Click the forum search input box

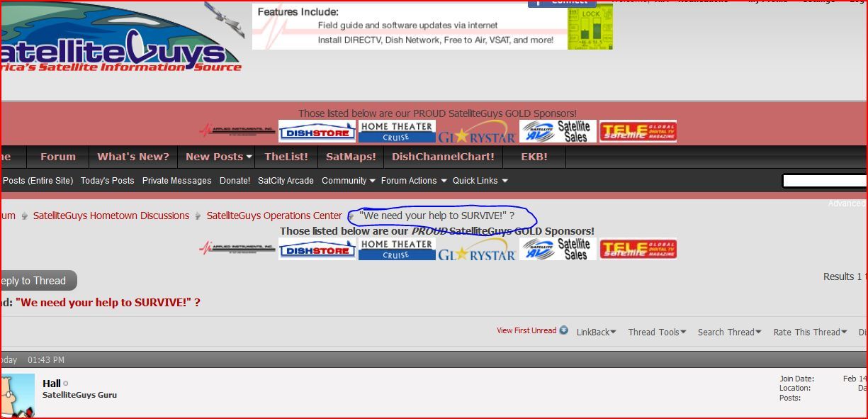825,181
